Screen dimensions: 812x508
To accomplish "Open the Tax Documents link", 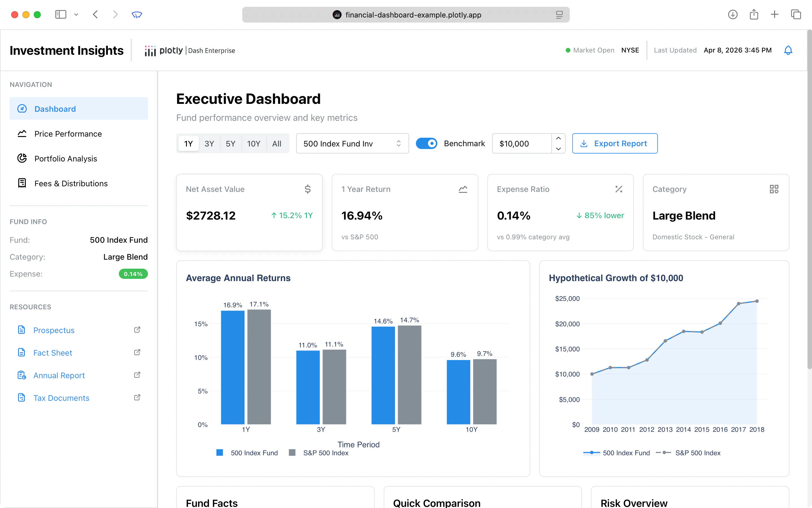I will (61, 398).
